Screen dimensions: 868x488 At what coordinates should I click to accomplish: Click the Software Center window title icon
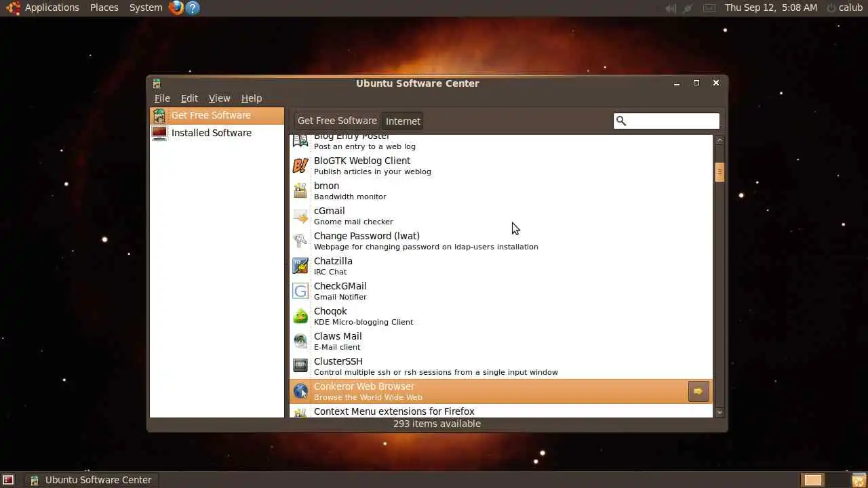pyautogui.click(x=157, y=83)
